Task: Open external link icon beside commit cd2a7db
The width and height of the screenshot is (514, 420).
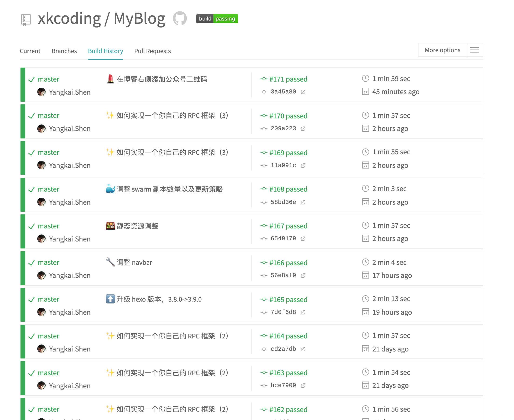Action: [303, 349]
